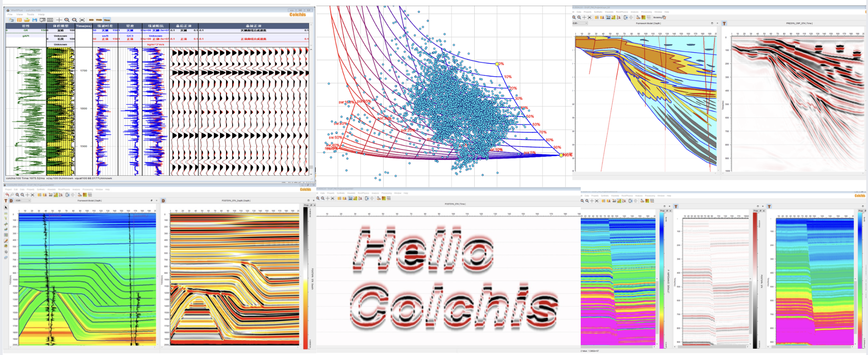
Task: Open the RockPhysics menu in top-right window
Action: click(622, 12)
